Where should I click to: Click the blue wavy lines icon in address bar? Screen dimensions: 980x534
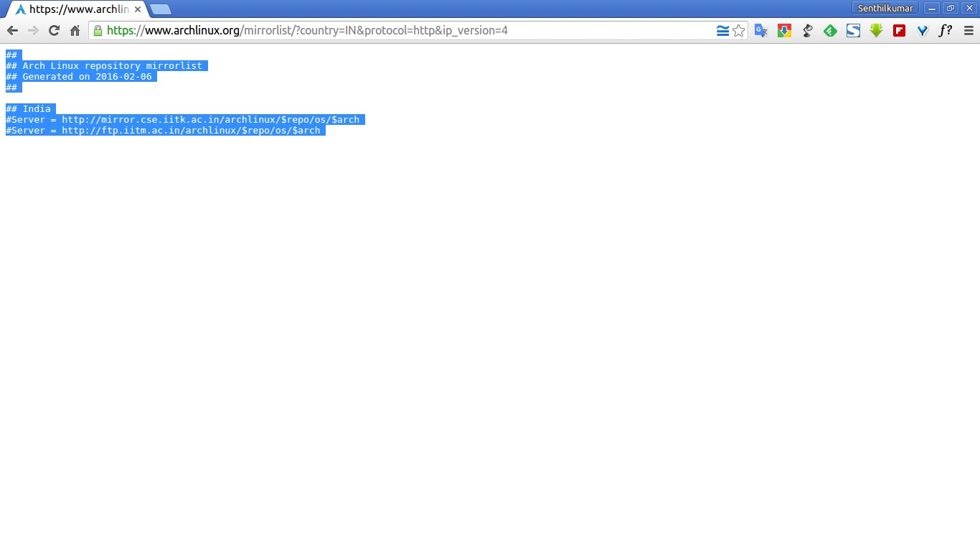point(722,31)
